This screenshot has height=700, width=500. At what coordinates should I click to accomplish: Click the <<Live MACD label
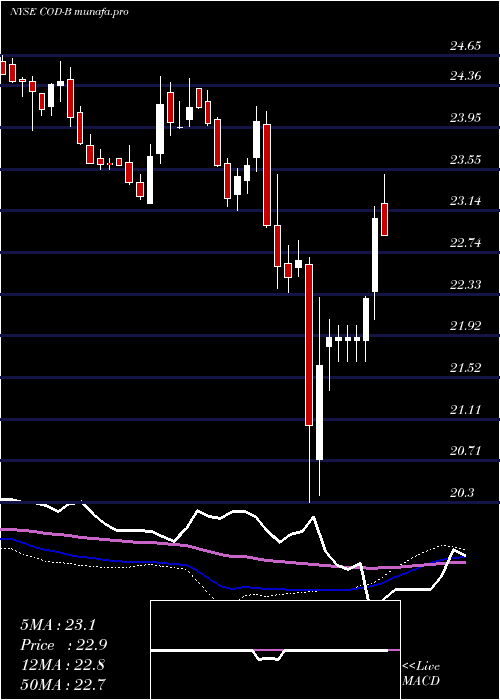pyautogui.click(x=421, y=673)
